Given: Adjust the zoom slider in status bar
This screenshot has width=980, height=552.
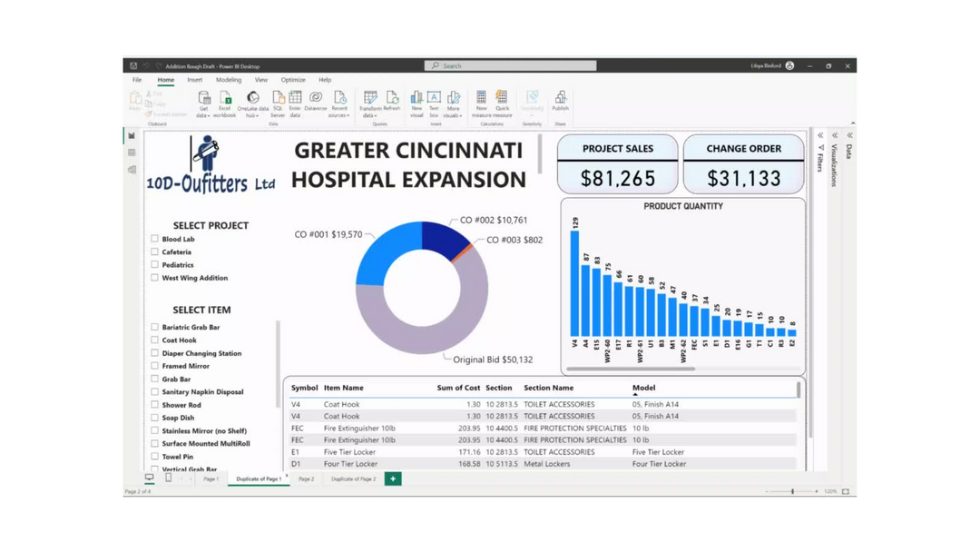Looking at the screenshot, I should pyautogui.click(x=792, y=491).
